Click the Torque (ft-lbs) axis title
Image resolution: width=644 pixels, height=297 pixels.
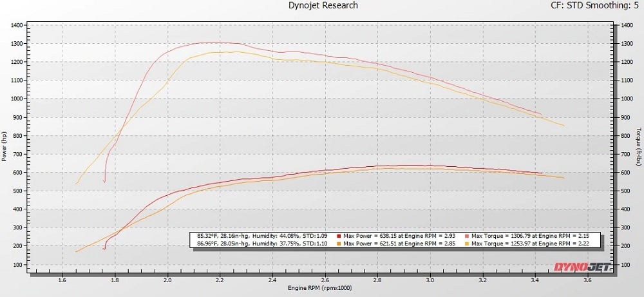click(639, 148)
